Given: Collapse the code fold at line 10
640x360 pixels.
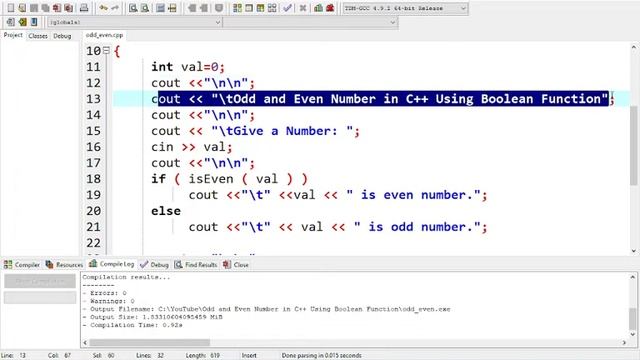Looking at the screenshot, I should pos(106,50).
